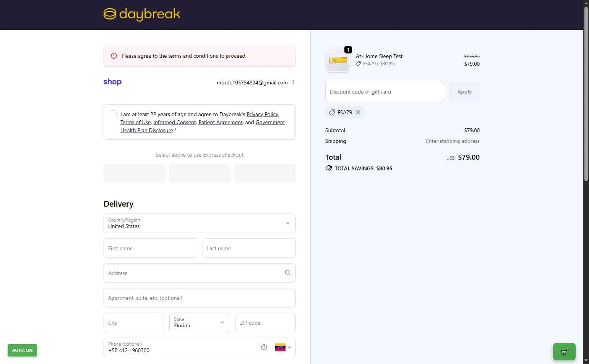The height and width of the screenshot is (364, 589).
Task: Click the scrollbar up arrow
Action: pyautogui.click(x=586, y=3)
